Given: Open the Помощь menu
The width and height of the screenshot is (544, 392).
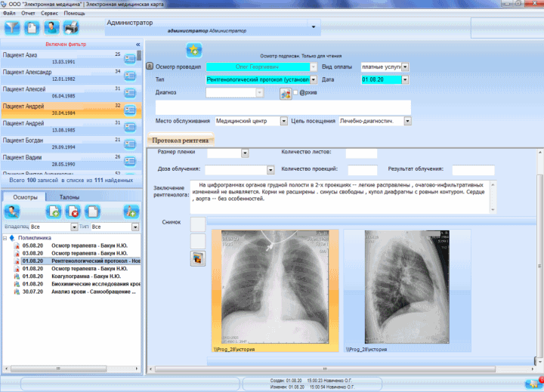Looking at the screenshot, I should tap(74, 13).
